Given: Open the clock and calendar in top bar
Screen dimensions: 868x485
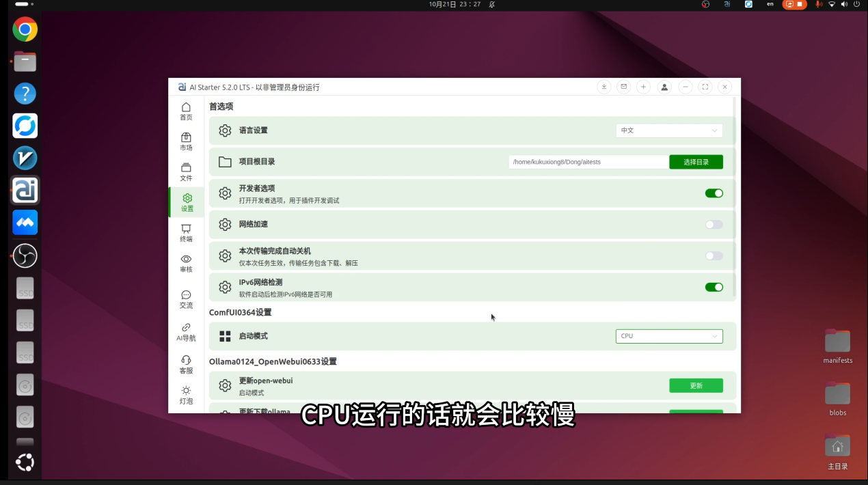Looking at the screenshot, I should [455, 4].
